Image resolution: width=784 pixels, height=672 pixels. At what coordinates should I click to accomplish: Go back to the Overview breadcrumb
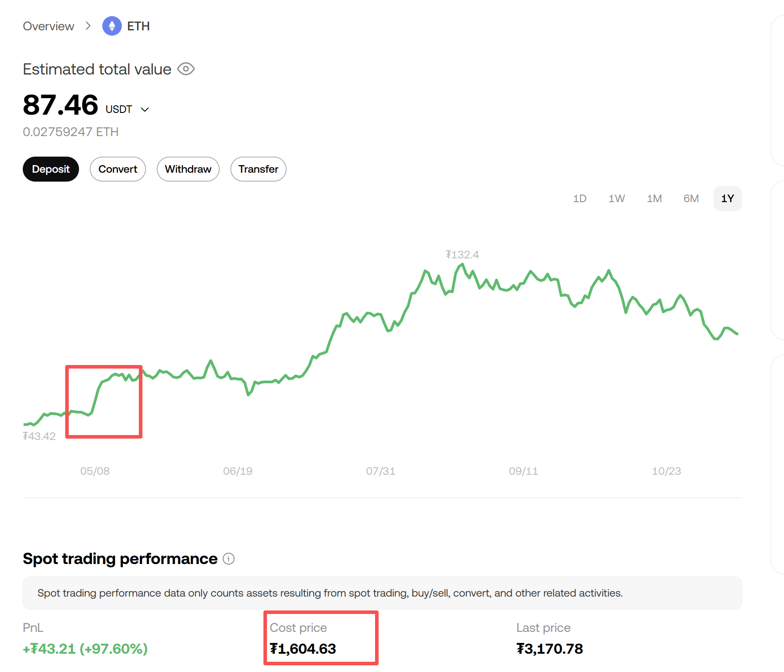coord(48,26)
